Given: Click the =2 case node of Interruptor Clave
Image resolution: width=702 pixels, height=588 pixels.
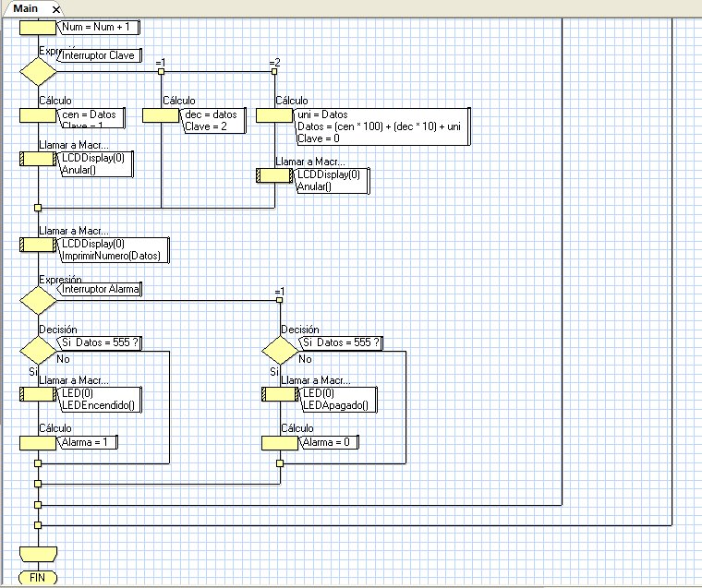Looking at the screenshot, I should tap(274, 72).
